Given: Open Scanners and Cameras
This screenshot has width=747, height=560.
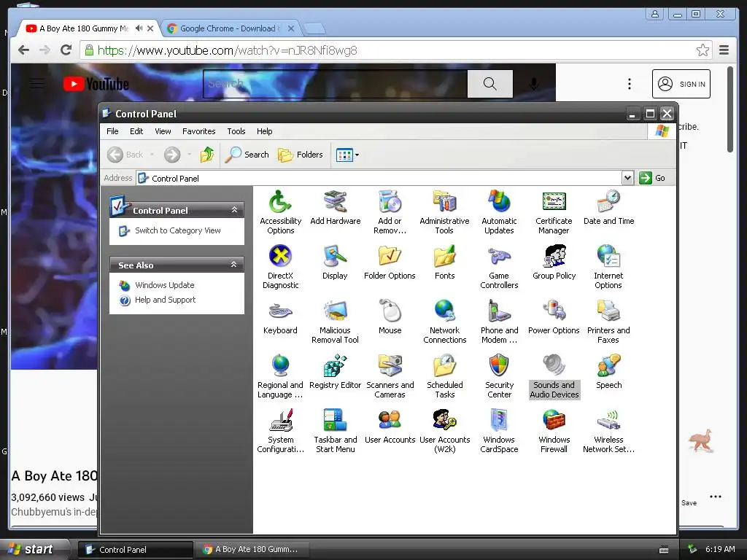Looking at the screenshot, I should click(390, 377).
